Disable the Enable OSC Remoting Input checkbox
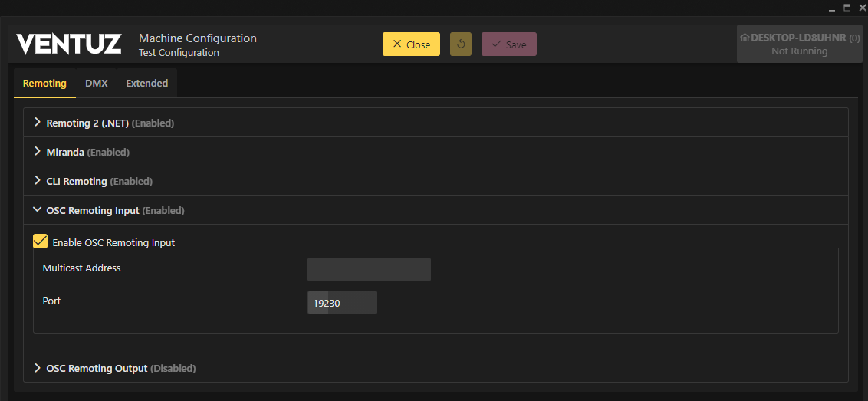 41,242
